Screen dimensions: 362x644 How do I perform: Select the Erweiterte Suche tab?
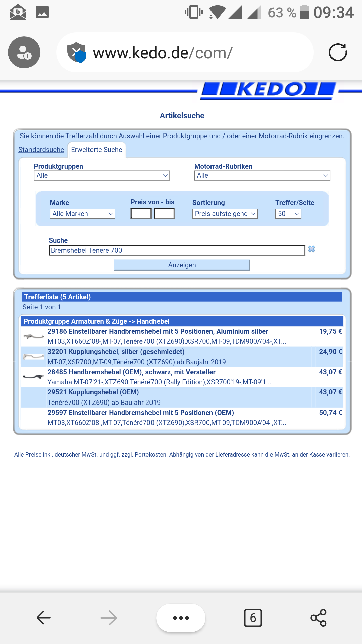97,150
